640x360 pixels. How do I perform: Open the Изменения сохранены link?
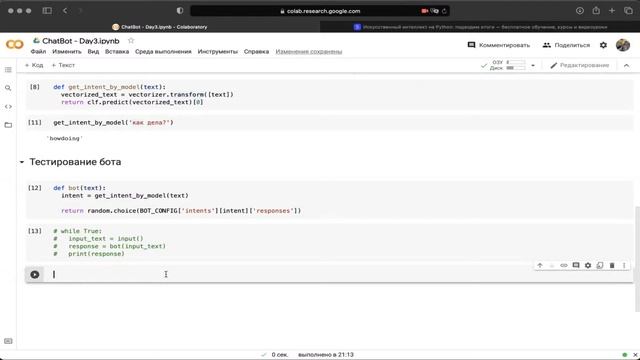(309, 51)
